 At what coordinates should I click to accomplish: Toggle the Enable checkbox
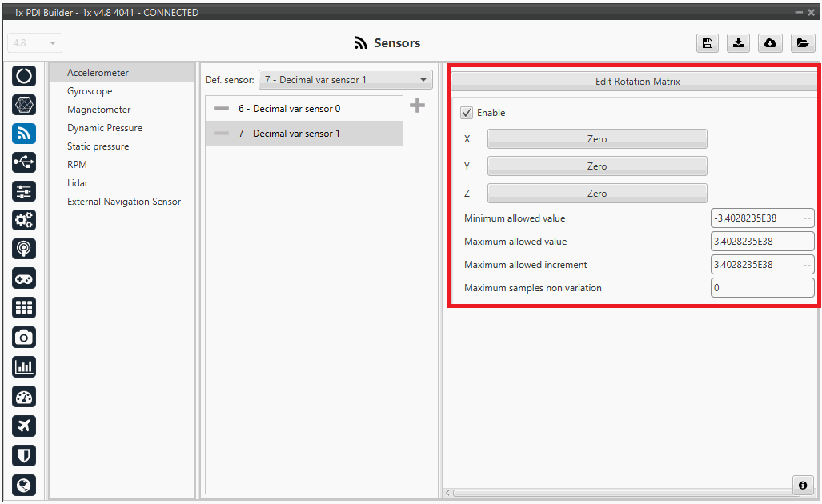tap(467, 113)
